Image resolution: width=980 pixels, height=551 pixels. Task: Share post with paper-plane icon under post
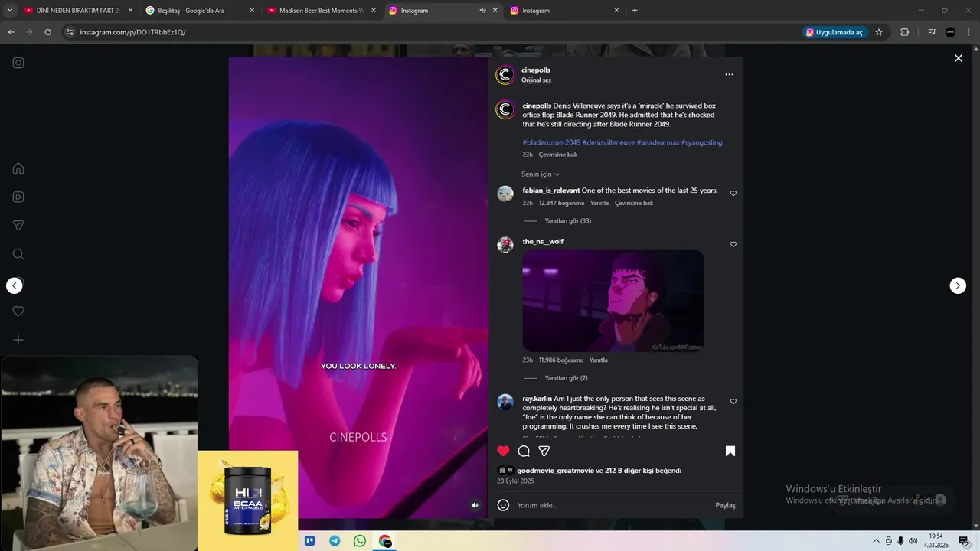[544, 451]
